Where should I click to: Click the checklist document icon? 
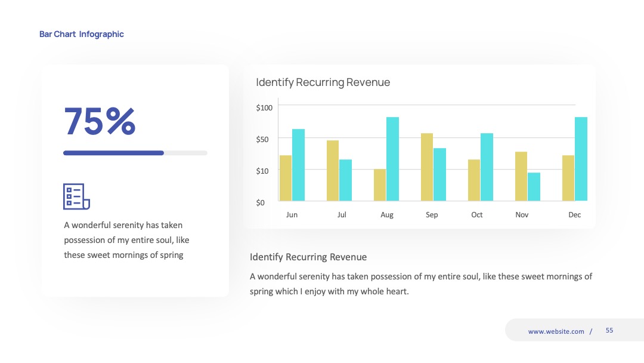[x=76, y=196]
